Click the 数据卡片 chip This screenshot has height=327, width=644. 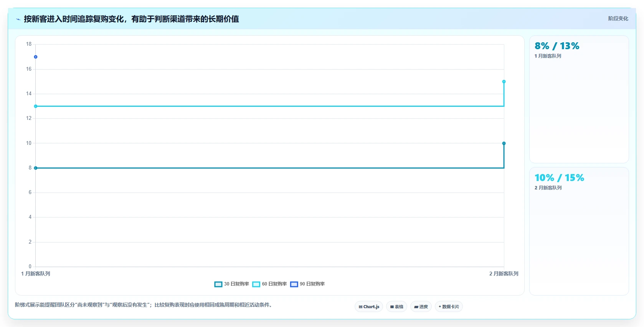[x=449, y=307]
